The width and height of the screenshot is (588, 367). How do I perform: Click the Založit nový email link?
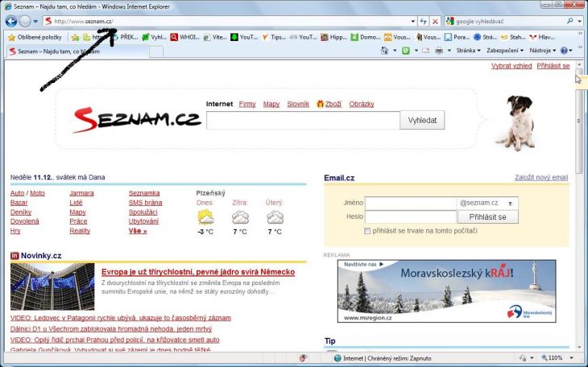[x=541, y=178]
